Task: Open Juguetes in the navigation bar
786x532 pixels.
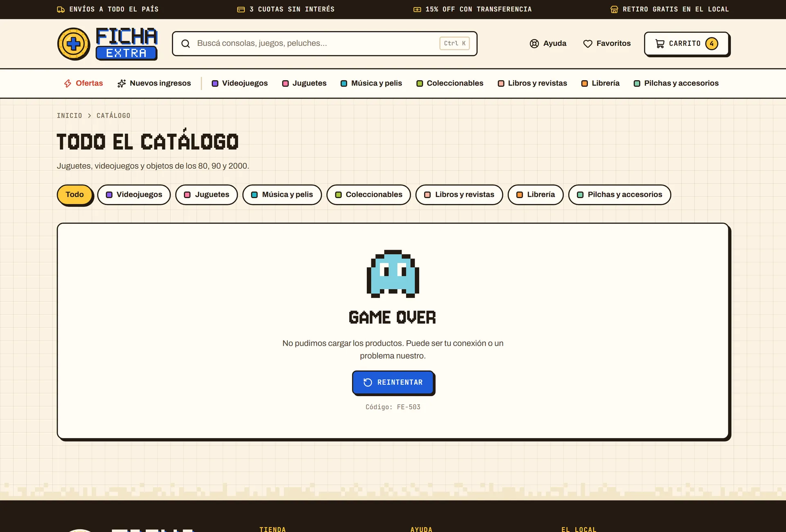Action: pyautogui.click(x=304, y=83)
